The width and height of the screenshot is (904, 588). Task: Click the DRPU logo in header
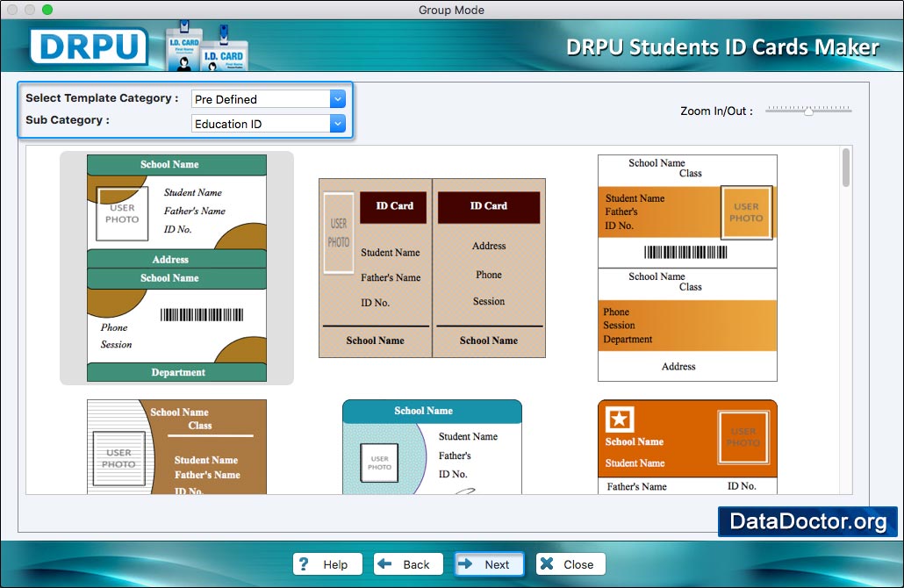pyautogui.click(x=89, y=46)
